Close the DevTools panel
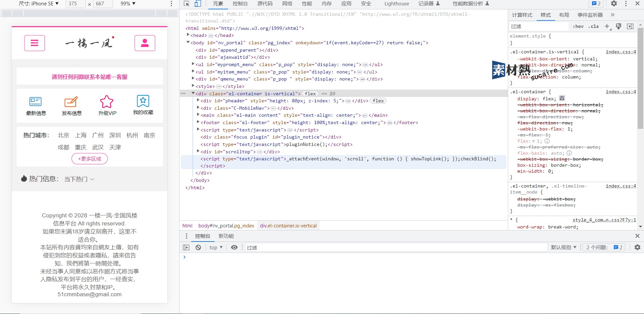The height and width of the screenshot is (314, 644). click(637, 3)
